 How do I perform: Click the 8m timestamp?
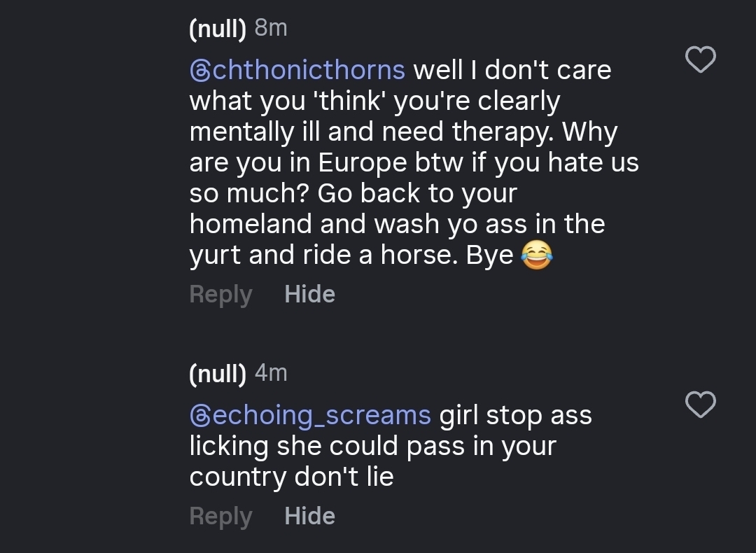[271, 28]
